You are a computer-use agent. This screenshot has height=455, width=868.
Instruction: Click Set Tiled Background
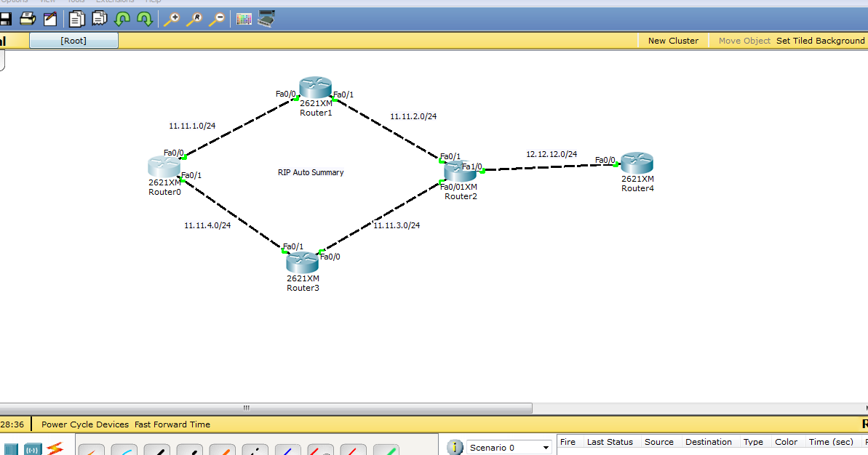[x=820, y=41]
